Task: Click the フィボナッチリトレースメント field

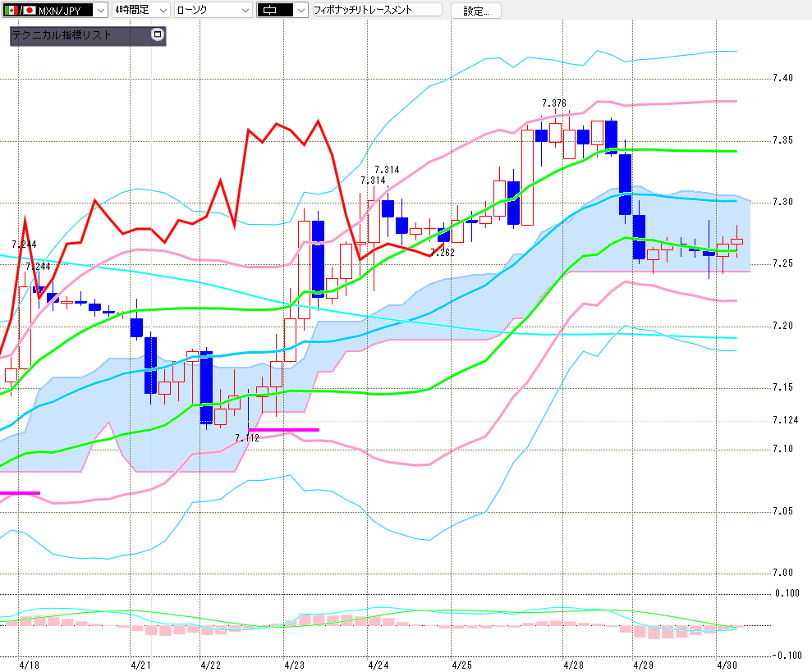Action: pyautogui.click(x=378, y=10)
